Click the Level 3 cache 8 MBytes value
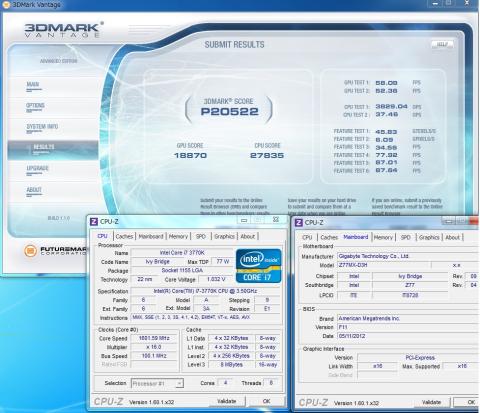Image resolution: width=480 pixels, height=413 pixels. (x=231, y=365)
